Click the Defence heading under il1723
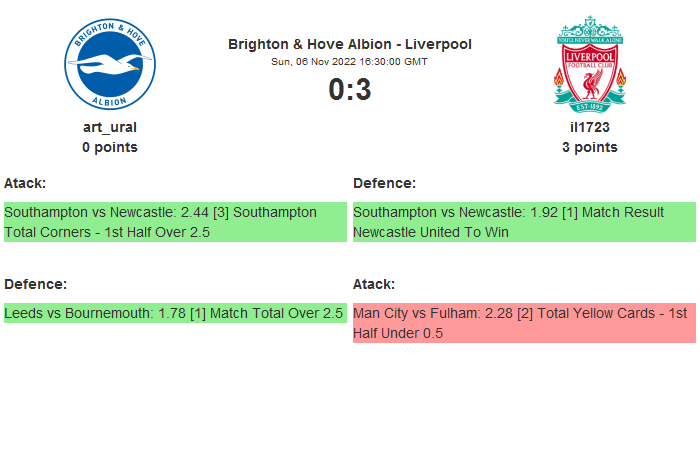700x460 pixels. 384,183
